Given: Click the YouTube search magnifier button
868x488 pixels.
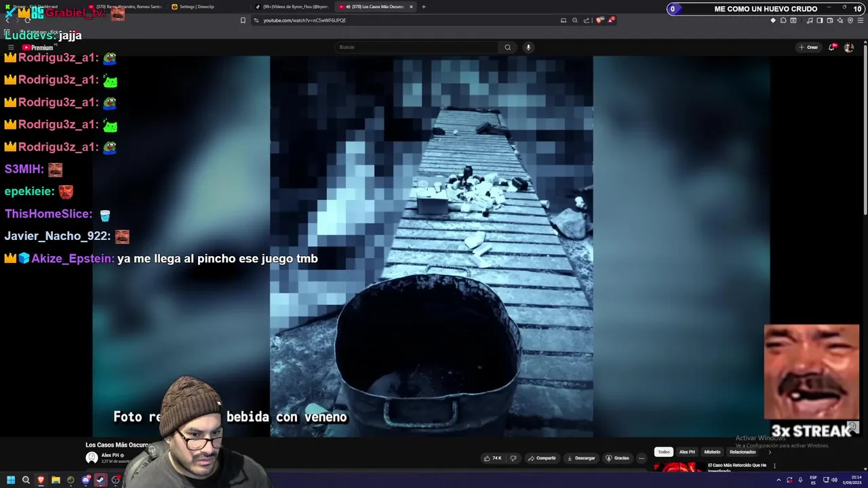Looking at the screenshot, I should [507, 47].
